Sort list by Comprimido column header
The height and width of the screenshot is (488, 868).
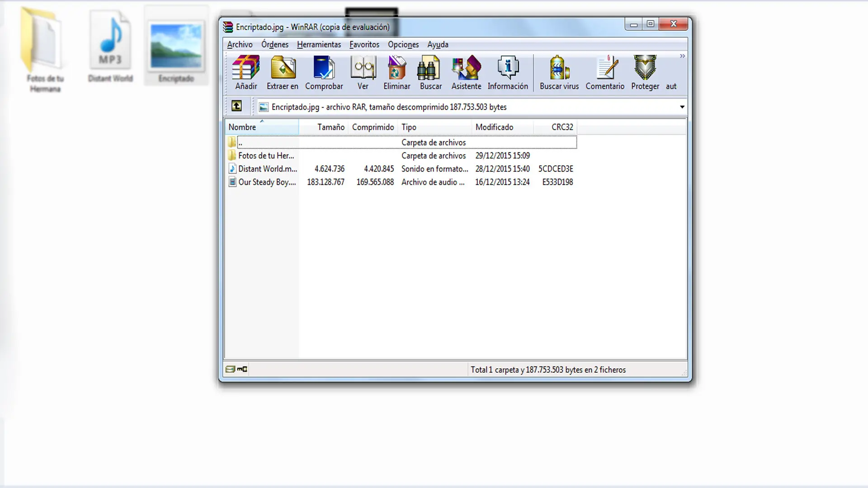pos(373,127)
